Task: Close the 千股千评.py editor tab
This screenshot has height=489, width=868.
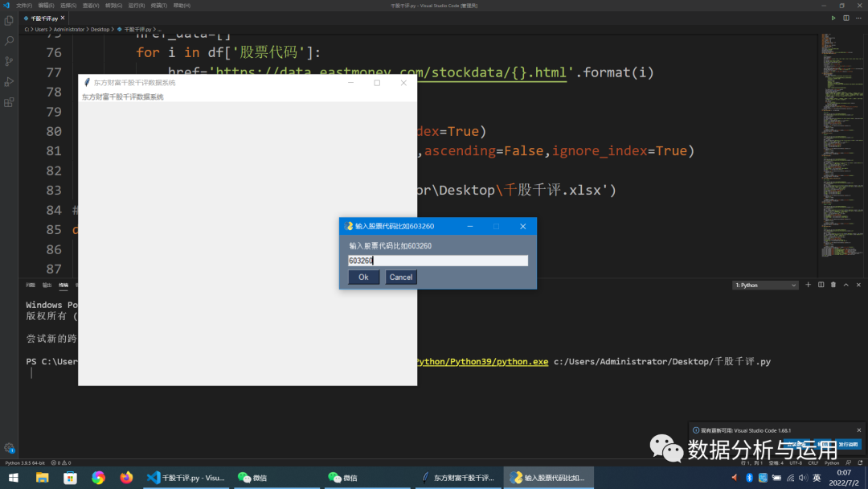Action: [x=63, y=18]
